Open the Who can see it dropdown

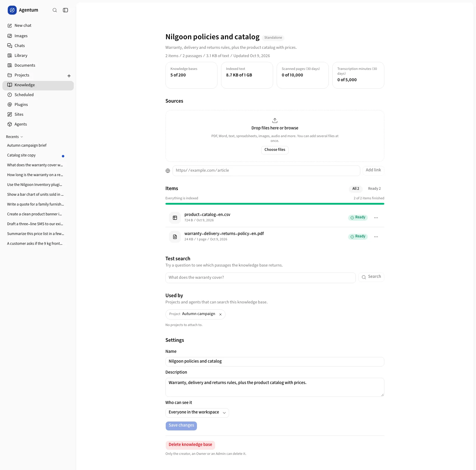197,413
